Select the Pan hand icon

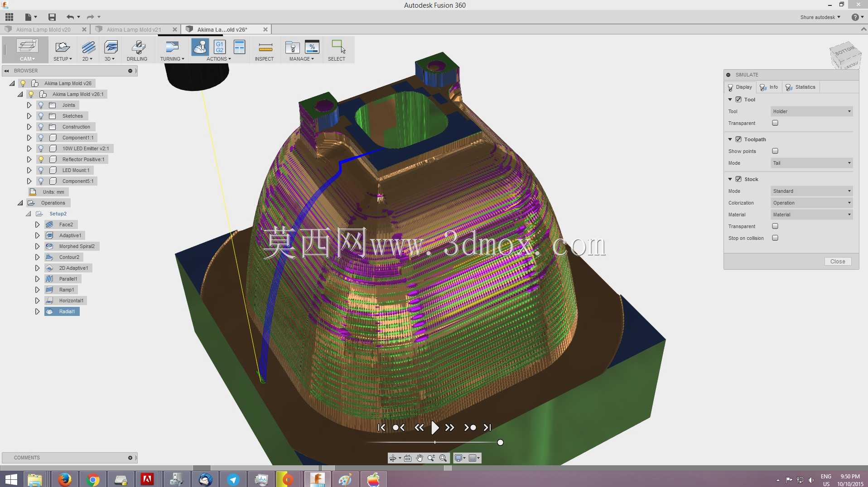(x=420, y=458)
